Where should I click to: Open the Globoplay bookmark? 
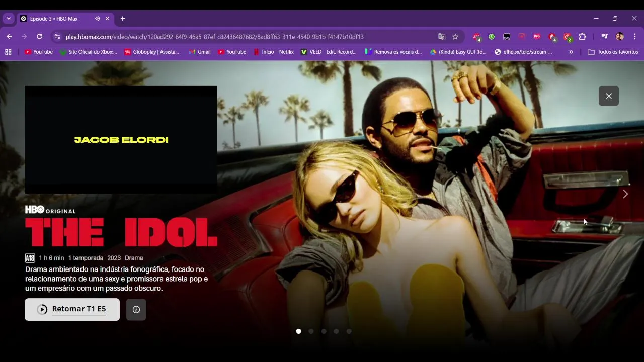coord(151,52)
